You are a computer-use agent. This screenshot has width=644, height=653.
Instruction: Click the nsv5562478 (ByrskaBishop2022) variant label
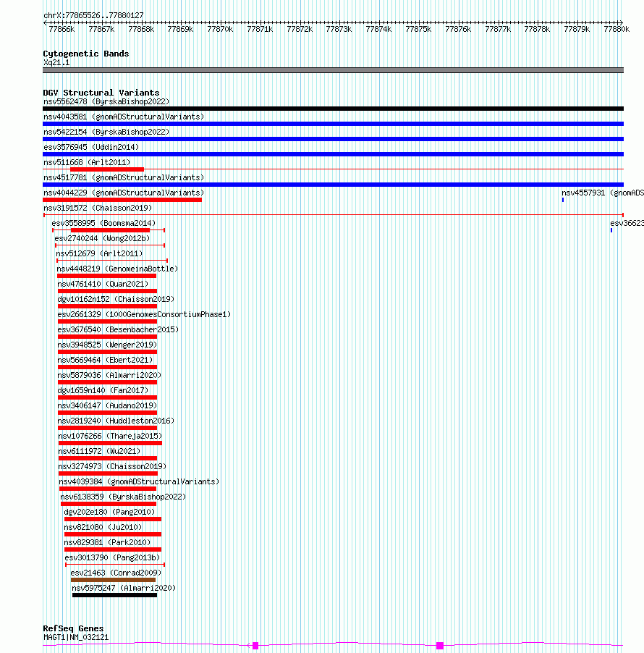pos(106,101)
